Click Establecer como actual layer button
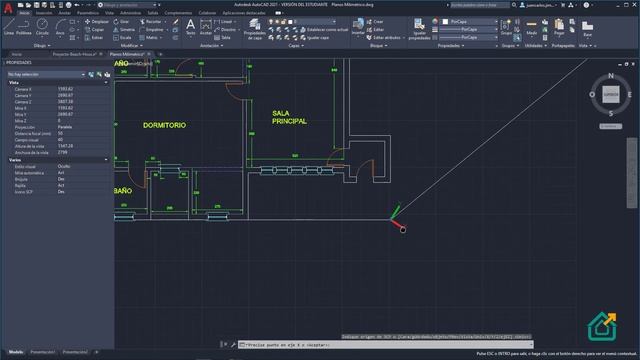The height and width of the screenshot is (360, 640). [324, 30]
